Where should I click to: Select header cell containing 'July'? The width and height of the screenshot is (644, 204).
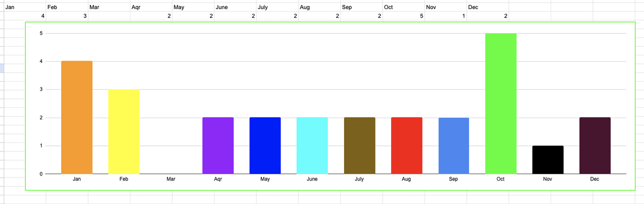point(277,7)
